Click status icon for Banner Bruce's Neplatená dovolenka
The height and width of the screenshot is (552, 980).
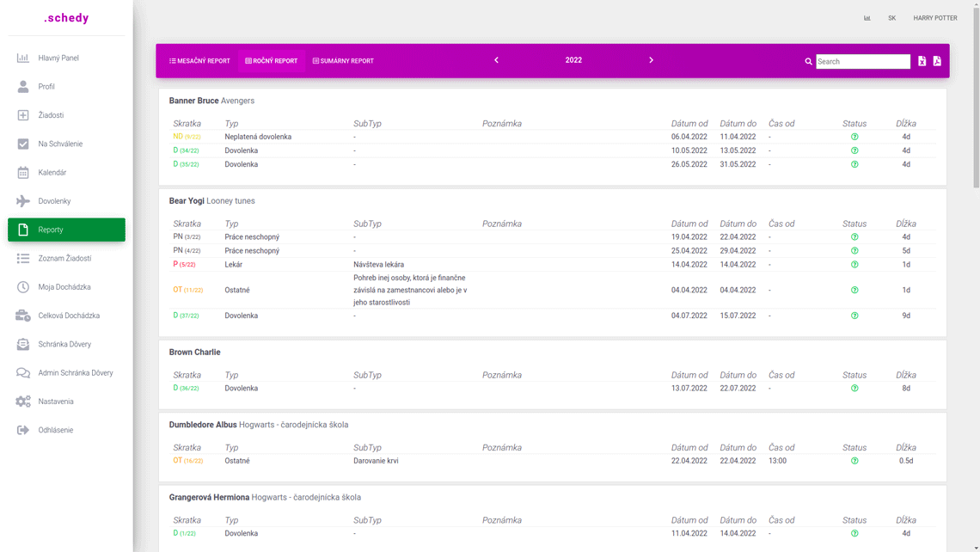click(854, 137)
